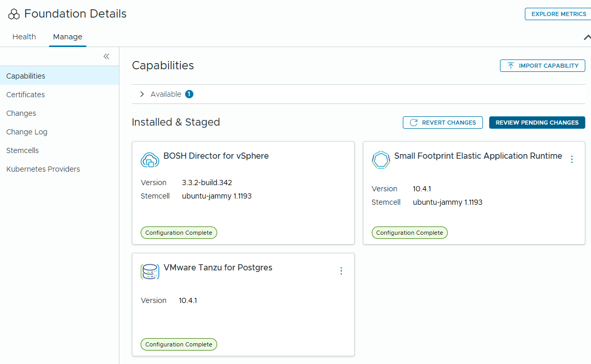The height and width of the screenshot is (364, 591).
Task: Click the VMware Tanzu for Postgres title
Action: coord(218,267)
